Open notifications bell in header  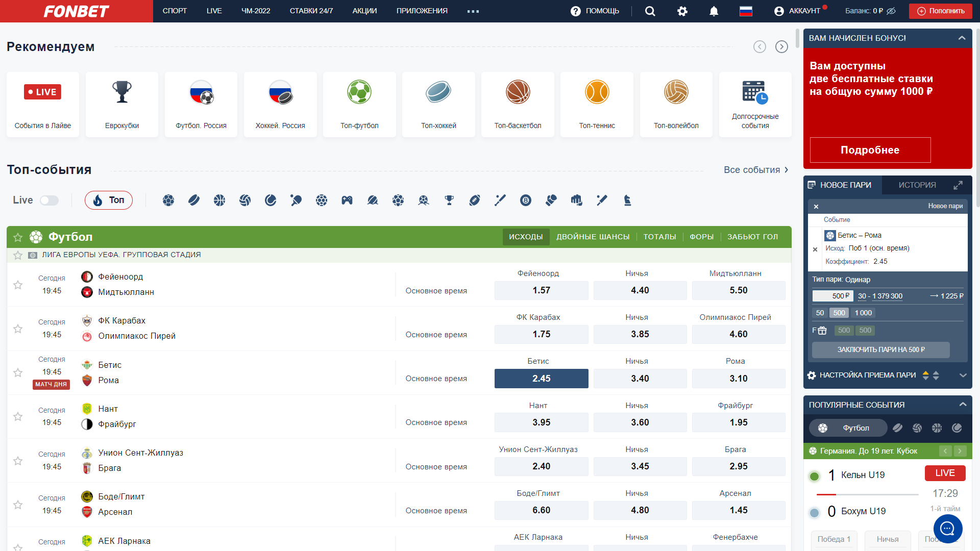click(714, 11)
